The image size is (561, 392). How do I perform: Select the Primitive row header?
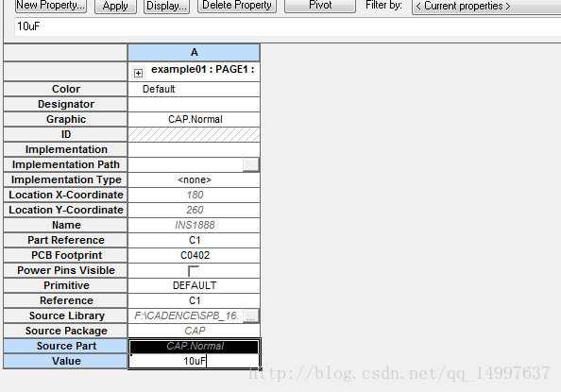65,285
